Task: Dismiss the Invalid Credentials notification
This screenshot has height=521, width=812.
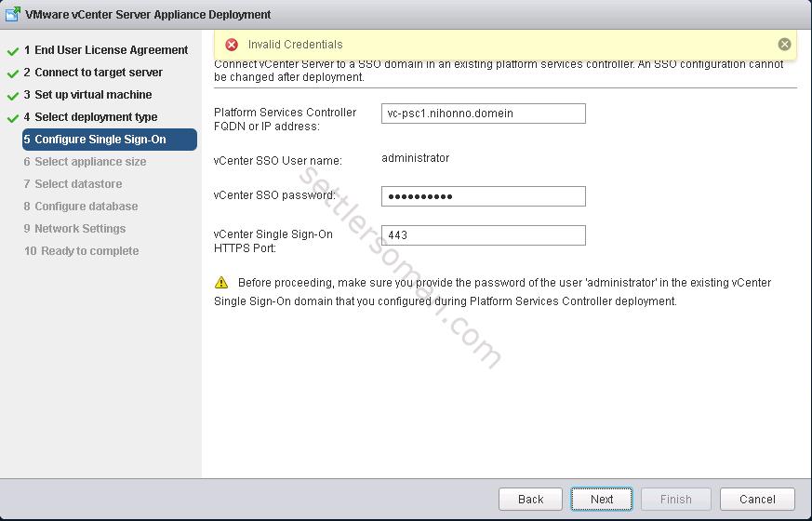Action: (784, 45)
